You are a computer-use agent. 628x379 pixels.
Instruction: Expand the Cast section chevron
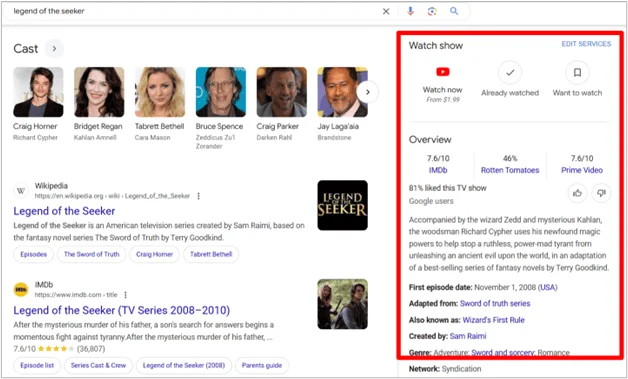point(54,49)
